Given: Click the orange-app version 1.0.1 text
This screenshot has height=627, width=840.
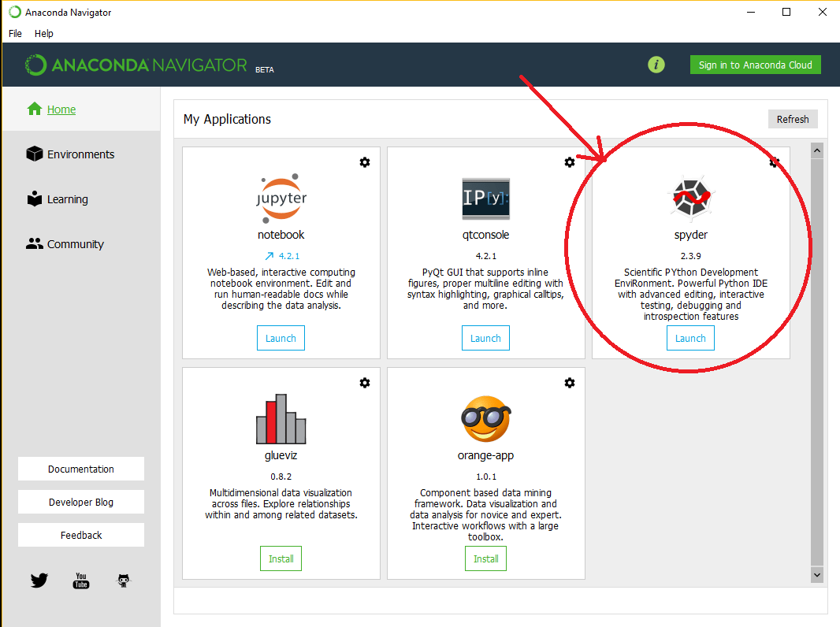Looking at the screenshot, I should (x=486, y=477).
